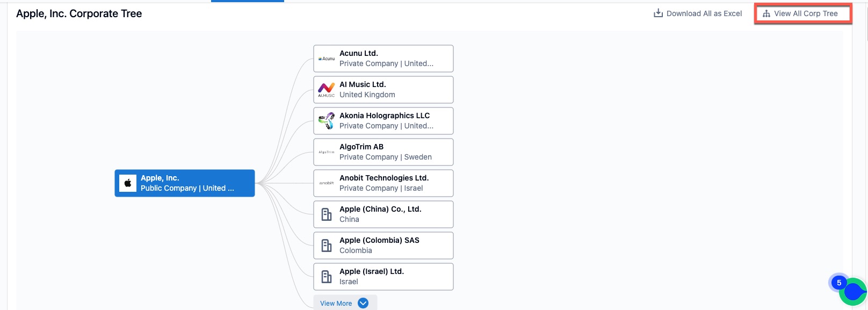Click the AlgoTrim logo icon

[326, 152]
